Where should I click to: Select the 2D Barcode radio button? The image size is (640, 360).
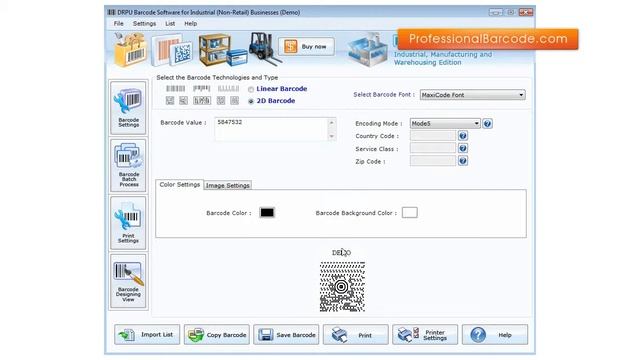(251, 101)
